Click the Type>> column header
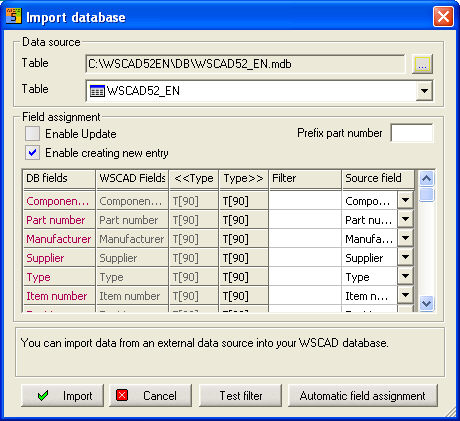Image resolution: width=460 pixels, height=421 pixels. click(x=244, y=178)
